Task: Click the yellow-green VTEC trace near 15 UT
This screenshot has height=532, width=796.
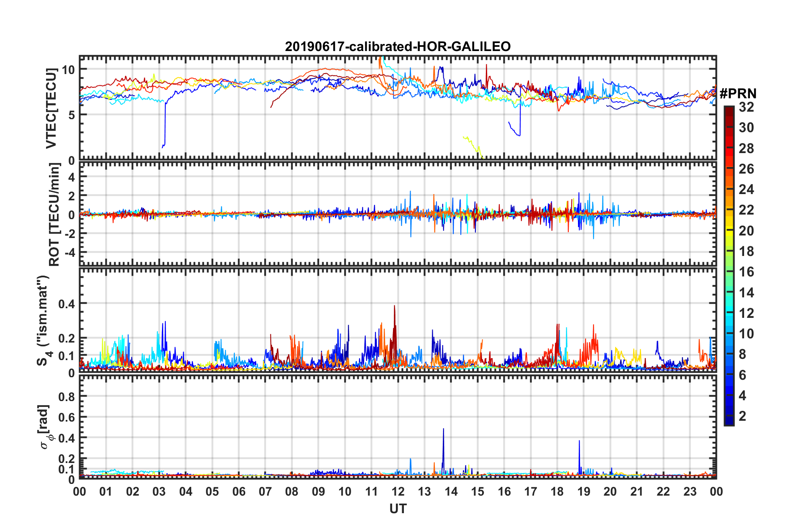Action: [x=473, y=147]
